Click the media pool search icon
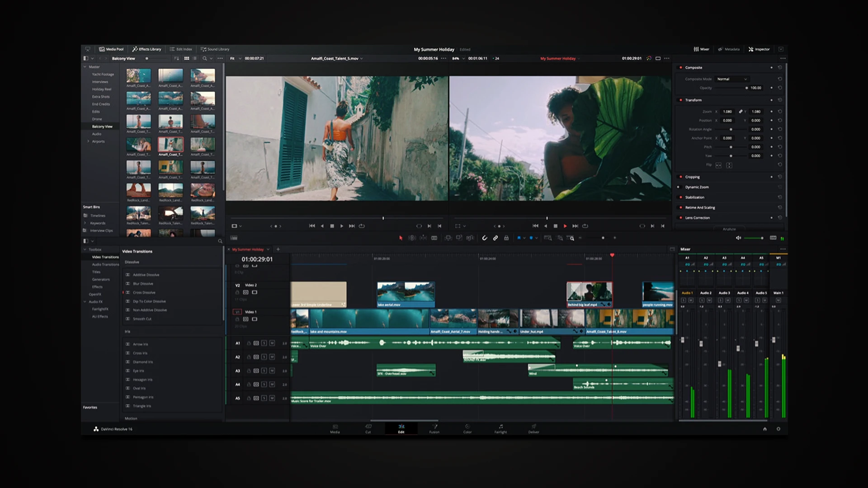Image resolution: width=868 pixels, height=488 pixels. (x=205, y=58)
